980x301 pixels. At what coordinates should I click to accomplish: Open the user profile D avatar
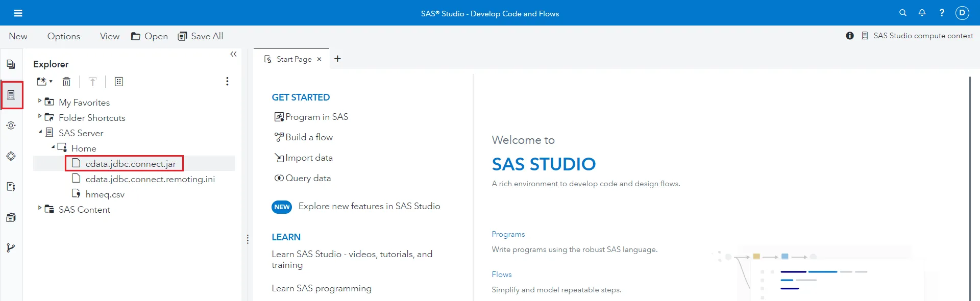point(962,13)
